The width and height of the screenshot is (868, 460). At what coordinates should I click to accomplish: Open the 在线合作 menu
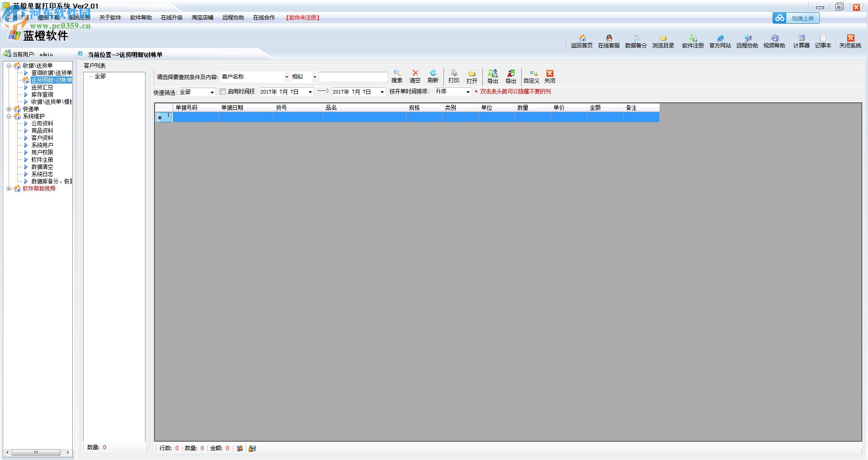(x=264, y=18)
